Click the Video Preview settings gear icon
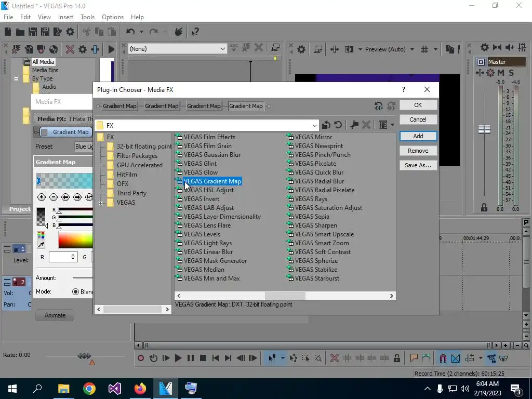 click(x=301, y=49)
